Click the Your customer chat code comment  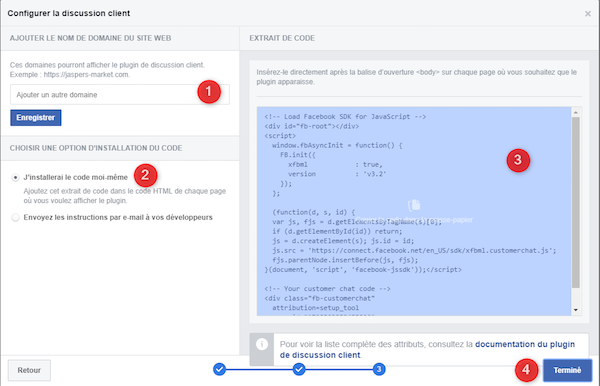coord(327,288)
